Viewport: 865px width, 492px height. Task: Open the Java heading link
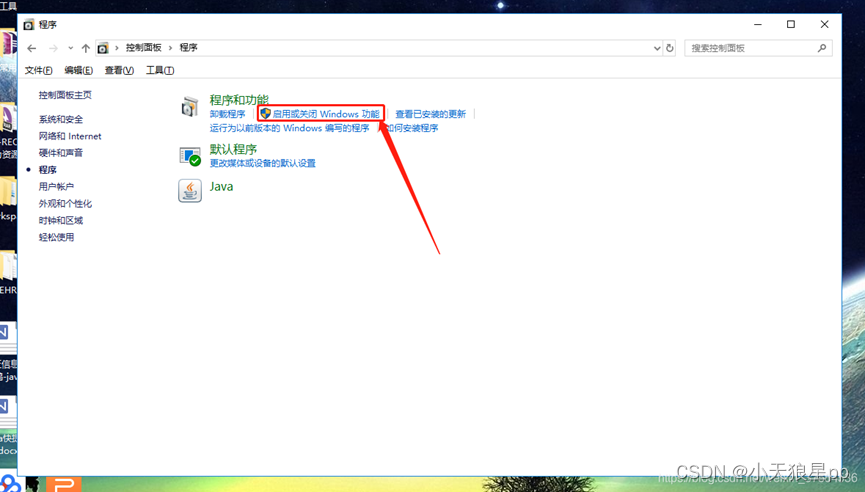point(221,186)
